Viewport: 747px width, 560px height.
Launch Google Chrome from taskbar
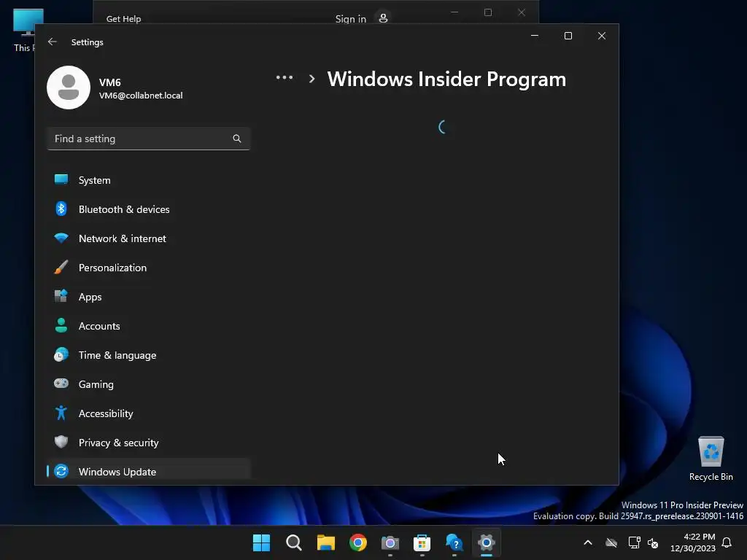[358, 542]
